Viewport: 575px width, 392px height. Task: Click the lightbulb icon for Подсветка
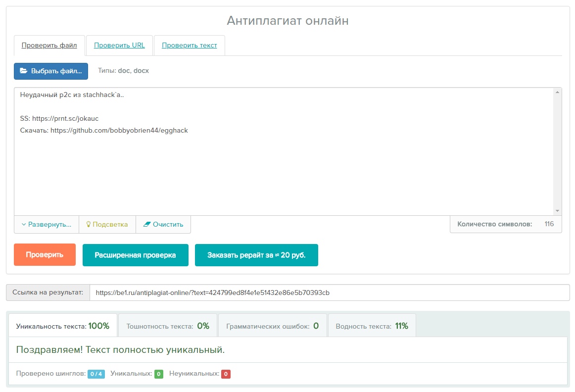click(x=89, y=224)
